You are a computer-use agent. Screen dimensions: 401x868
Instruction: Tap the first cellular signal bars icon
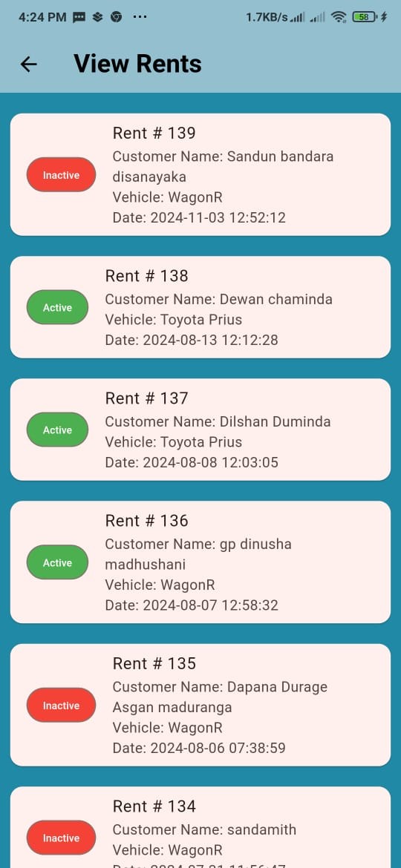298,18
